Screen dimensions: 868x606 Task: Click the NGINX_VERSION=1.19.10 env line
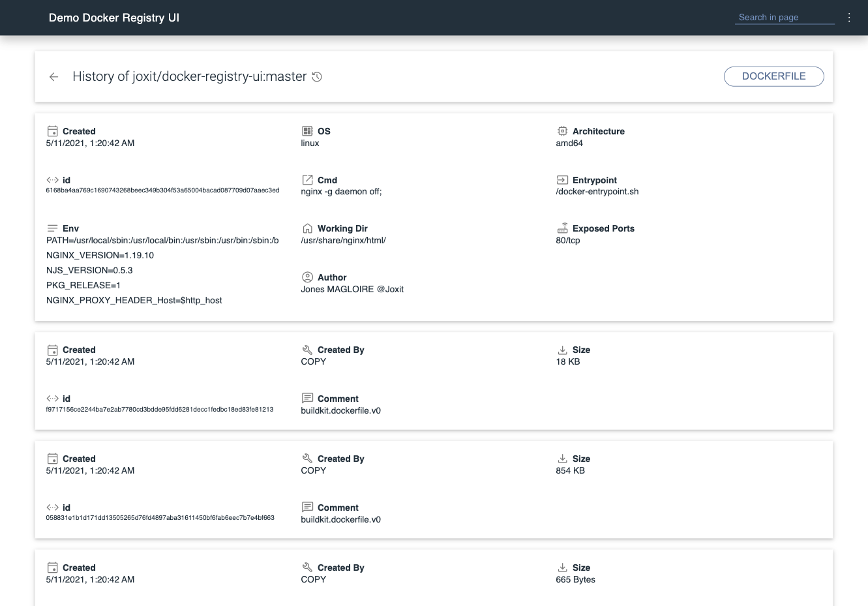[x=100, y=255]
